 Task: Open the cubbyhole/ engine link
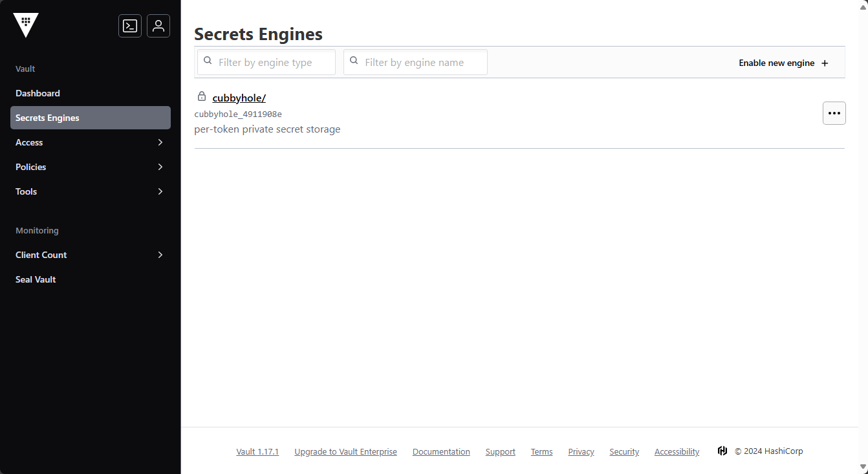tap(239, 98)
